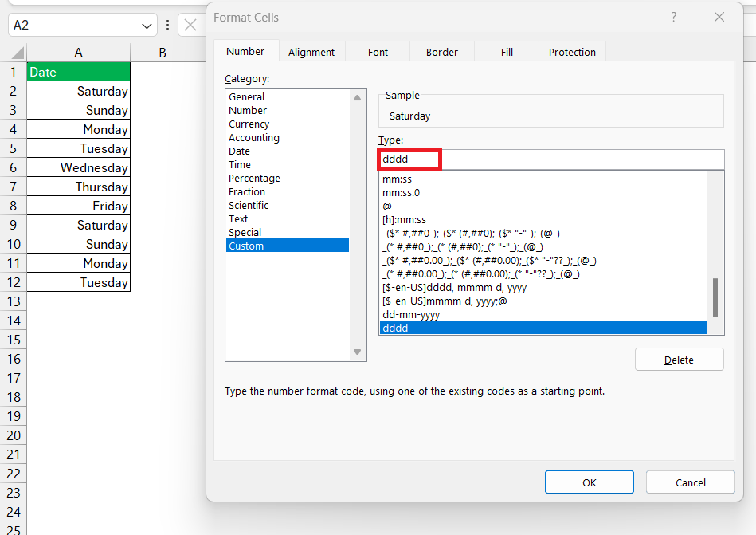
Task: Choose [h]:mm:ss format code
Action: click(x=543, y=219)
